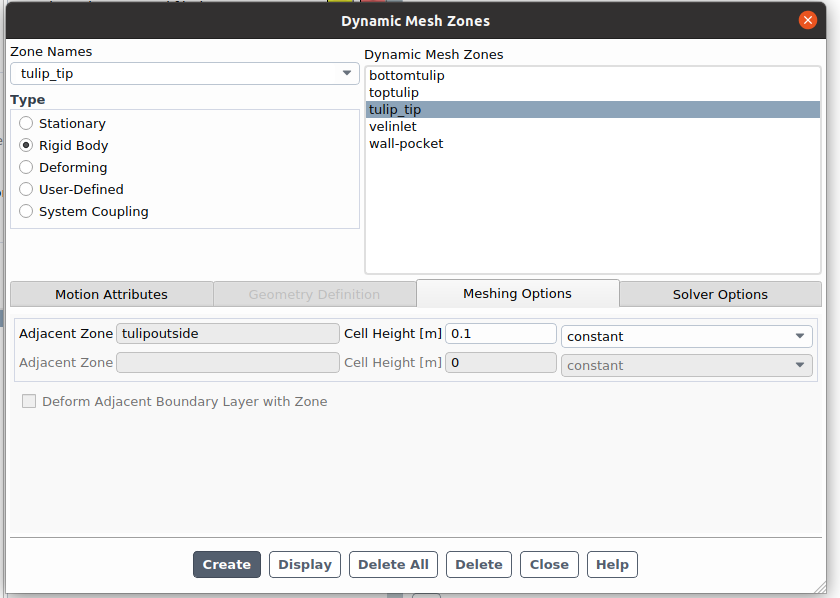
Task: Pick the User-Defined type option
Action: 26,190
